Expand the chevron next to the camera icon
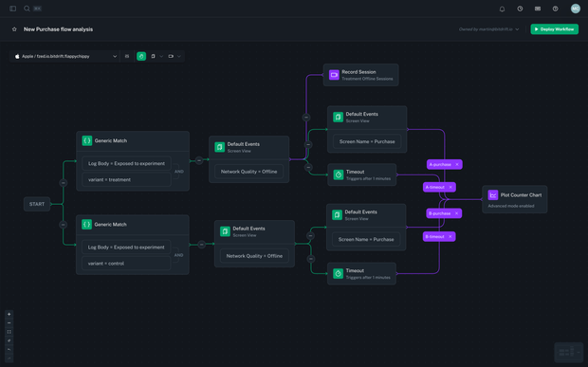Image resolution: width=588 pixels, height=367 pixels. [179, 56]
